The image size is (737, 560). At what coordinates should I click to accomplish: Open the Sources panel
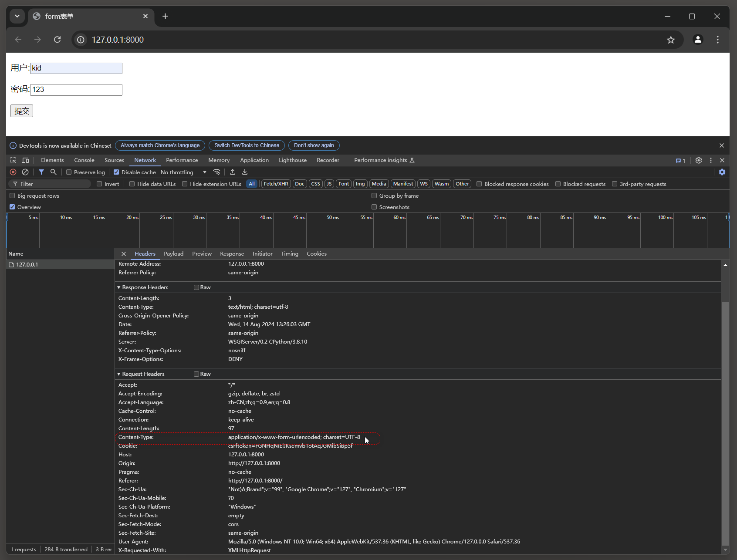point(114,160)
